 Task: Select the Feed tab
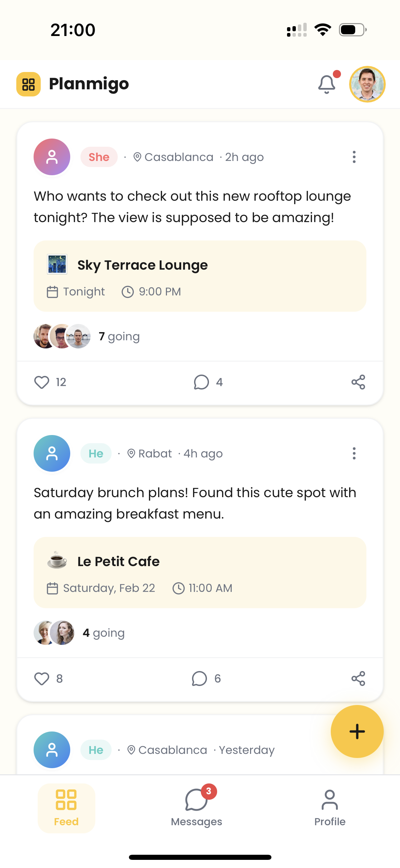tap(66, 808)
